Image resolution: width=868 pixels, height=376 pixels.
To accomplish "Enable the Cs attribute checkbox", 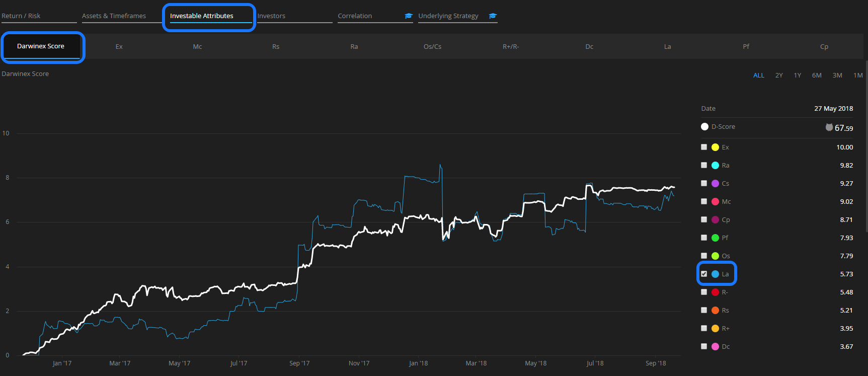I will click(704, 183).
